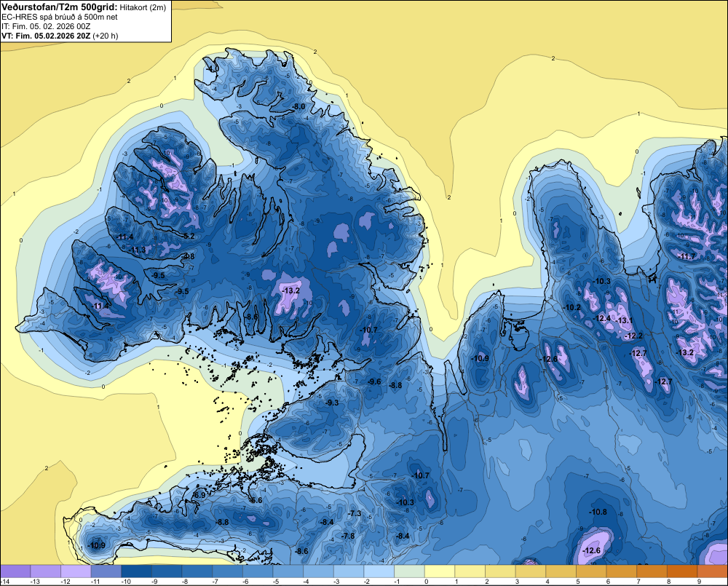Click the '-10.2' temperature value
Viewport: 728px width, 586px height.
pyautogui.click(x=572, y=307)
